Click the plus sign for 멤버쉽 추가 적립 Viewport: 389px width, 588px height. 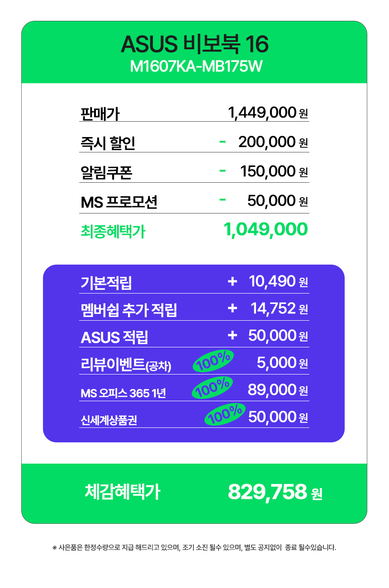pyautogui.click(x=232, y=308)
